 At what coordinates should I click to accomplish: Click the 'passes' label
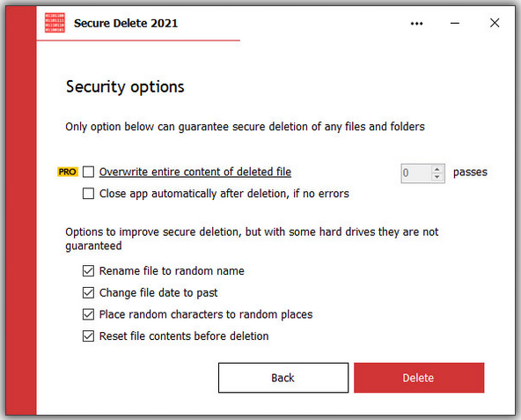click(x=470, y=173)
